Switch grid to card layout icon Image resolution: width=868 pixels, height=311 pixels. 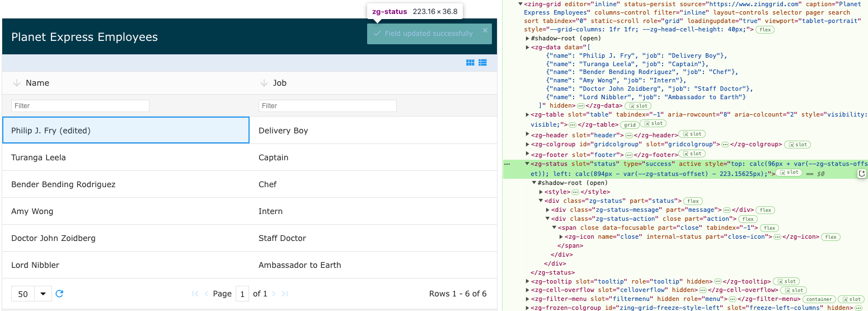pos(471,63)
